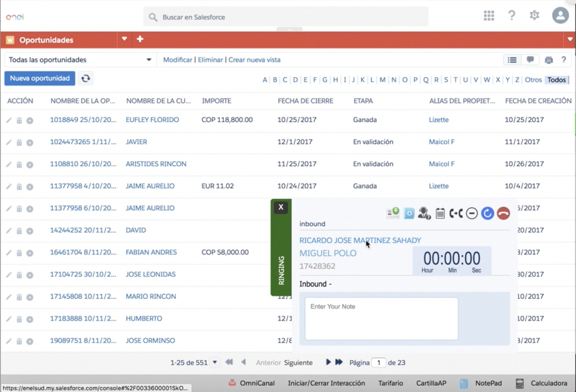Click the refresh list icon button
This screenshot has width=576, height=392.
point(86,78)
